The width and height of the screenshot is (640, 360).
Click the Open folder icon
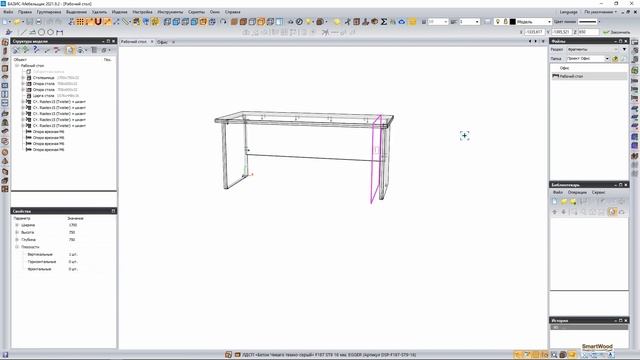[x=16, y=22]
